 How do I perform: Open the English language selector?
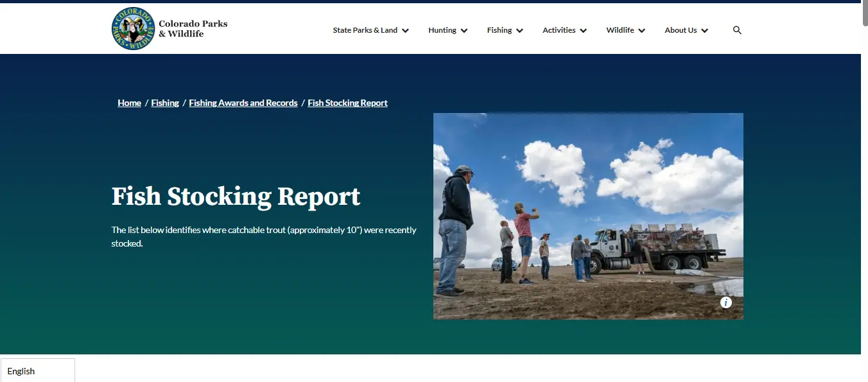tap(38, 370)
